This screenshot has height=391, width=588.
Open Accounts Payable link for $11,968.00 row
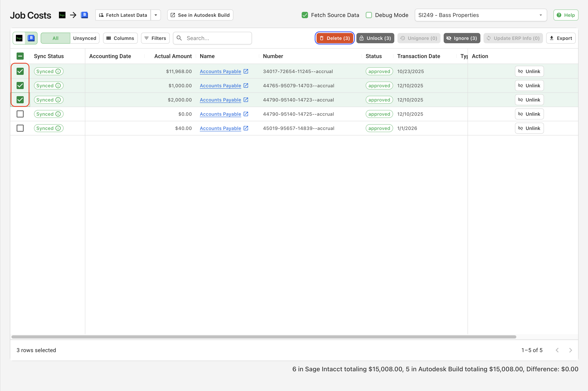point(220,71)
